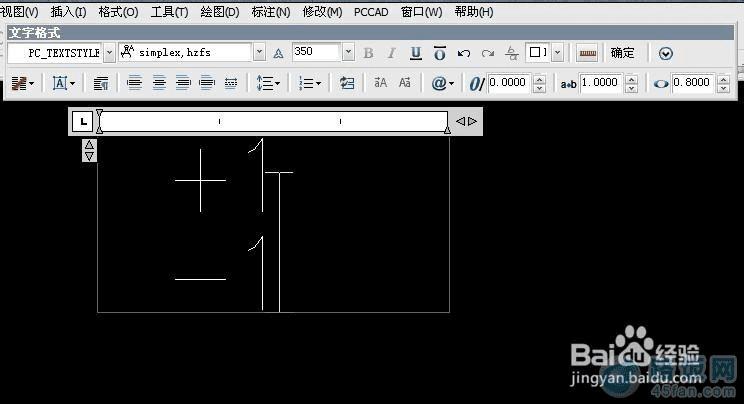Click the font name field simplex,hzfs

coord(186,53)
